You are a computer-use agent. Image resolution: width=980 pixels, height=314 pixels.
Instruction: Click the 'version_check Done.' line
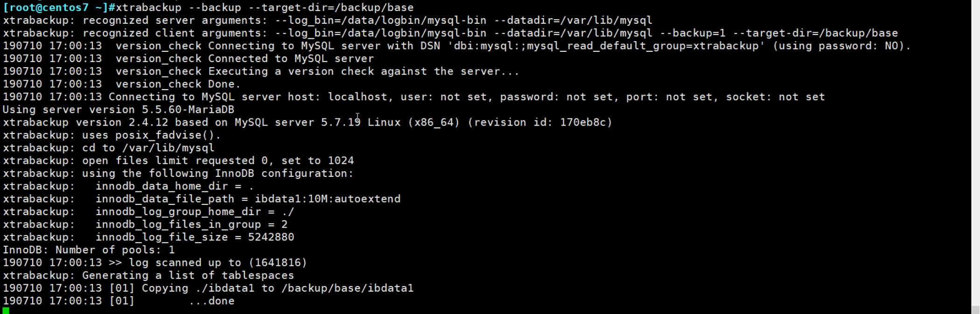click(178, 84)
